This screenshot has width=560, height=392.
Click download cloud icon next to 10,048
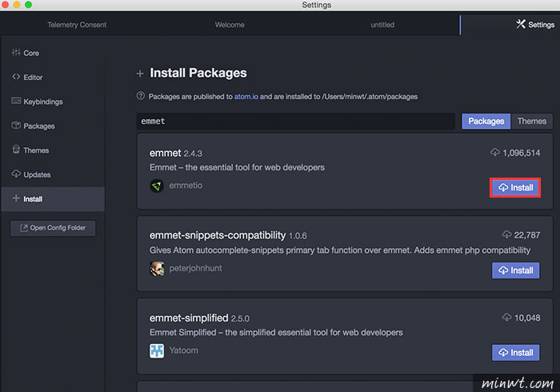point(506,317)
